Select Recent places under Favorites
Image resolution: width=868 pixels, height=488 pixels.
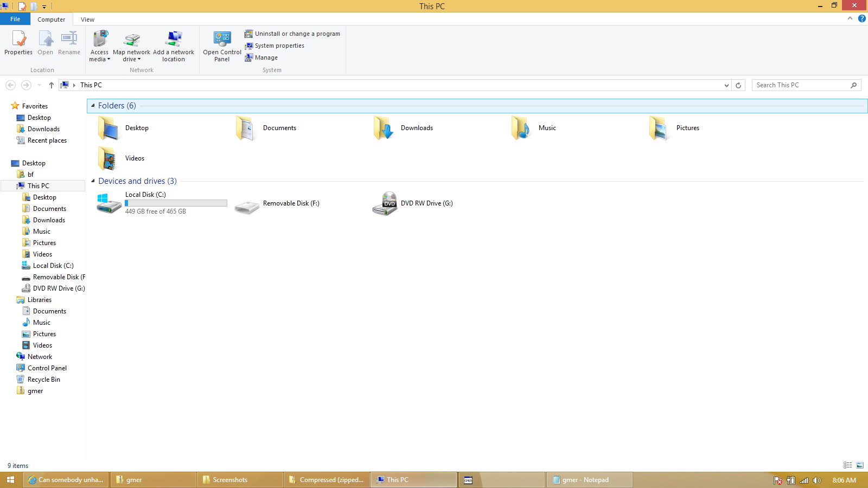tap(47, 140)
